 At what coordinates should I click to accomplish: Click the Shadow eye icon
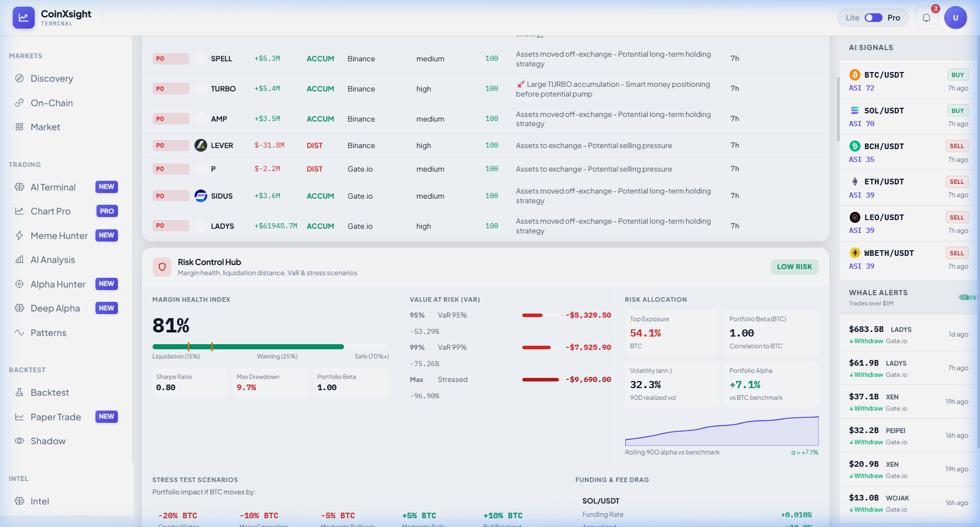point(19,441)
